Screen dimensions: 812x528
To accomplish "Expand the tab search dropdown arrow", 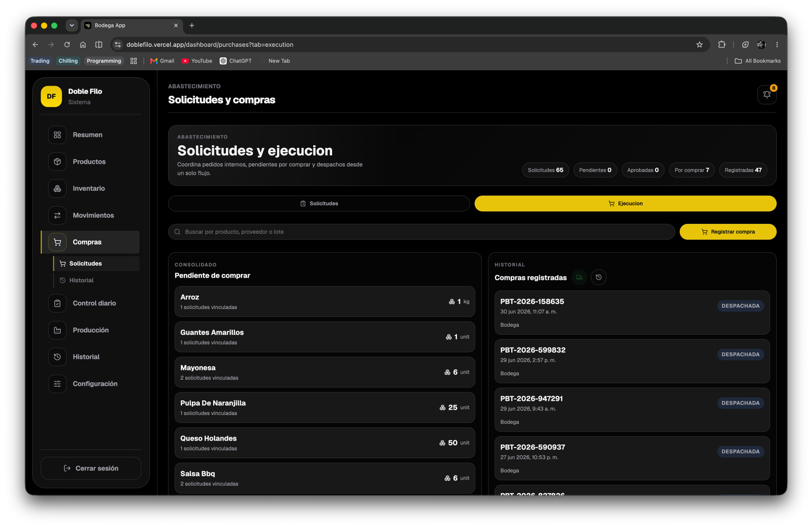I will tap(72, 26).
